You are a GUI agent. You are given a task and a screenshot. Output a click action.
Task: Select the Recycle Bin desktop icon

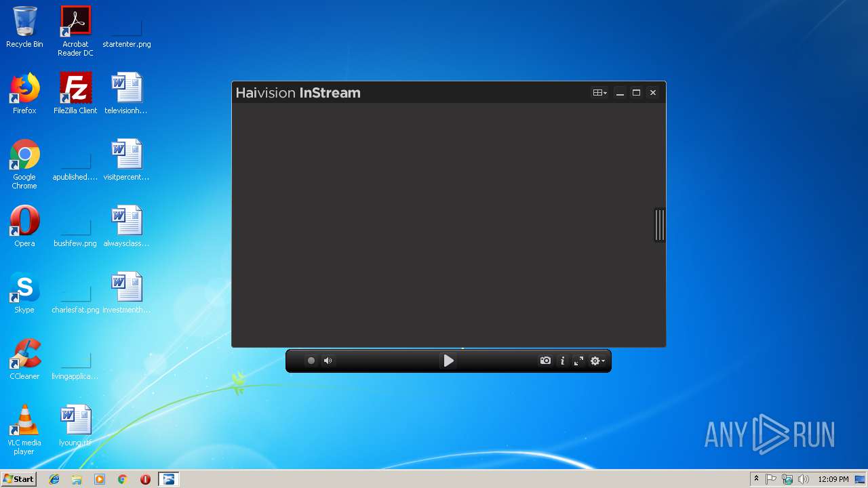click(x=24, y=27)
